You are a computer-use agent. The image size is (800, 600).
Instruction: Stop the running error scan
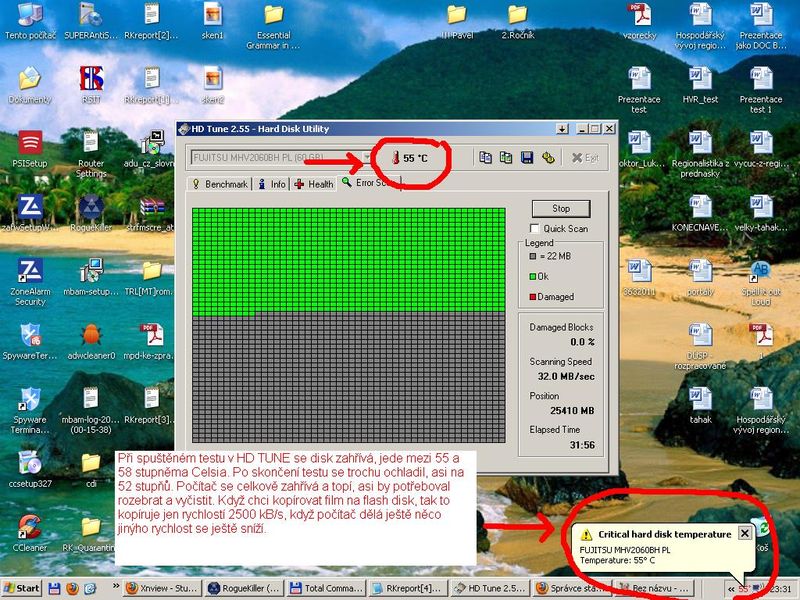point(561,208)
